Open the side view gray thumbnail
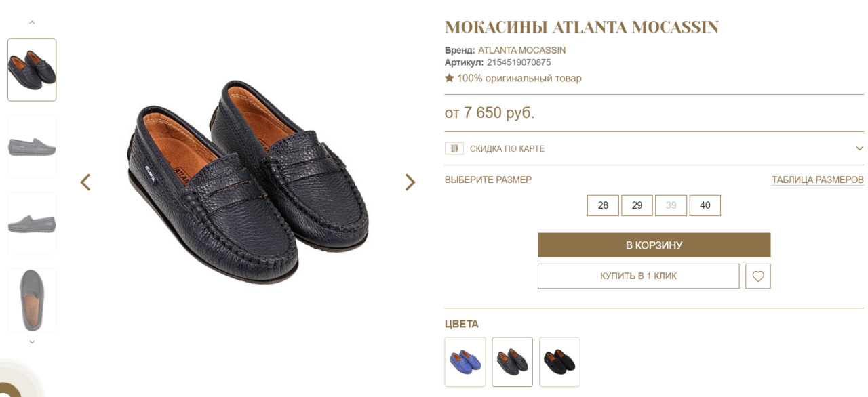This screenshot has height=397, width=868. [x=32, y=146]
